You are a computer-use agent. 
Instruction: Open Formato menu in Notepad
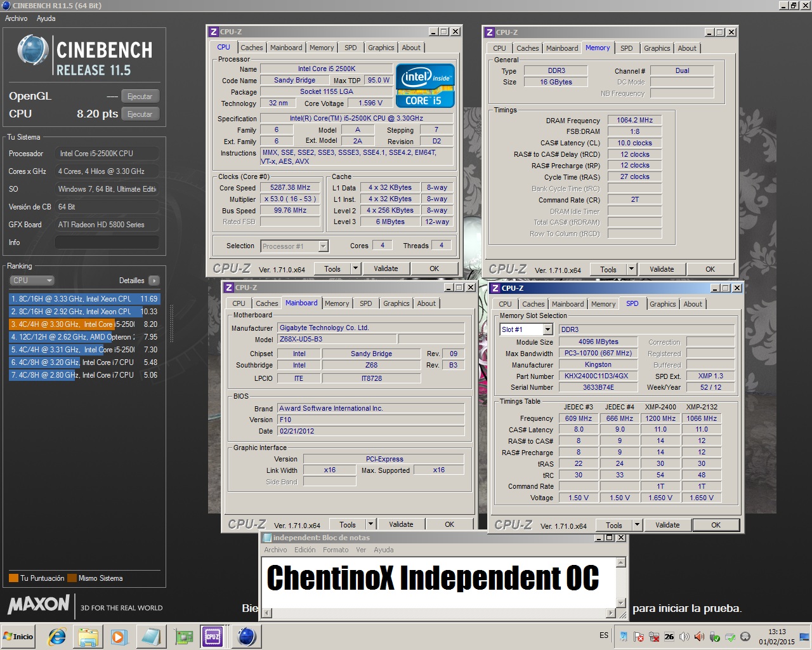point(336,550)
